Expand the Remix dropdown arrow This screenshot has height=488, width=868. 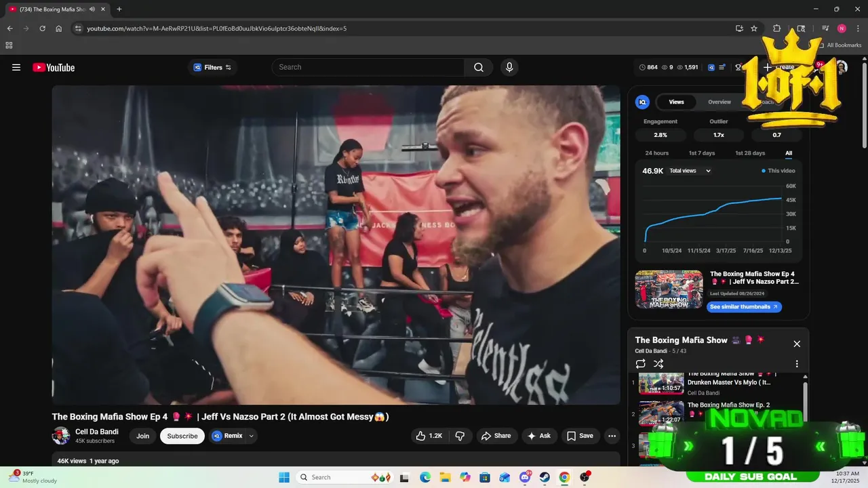tap(252, 436)
